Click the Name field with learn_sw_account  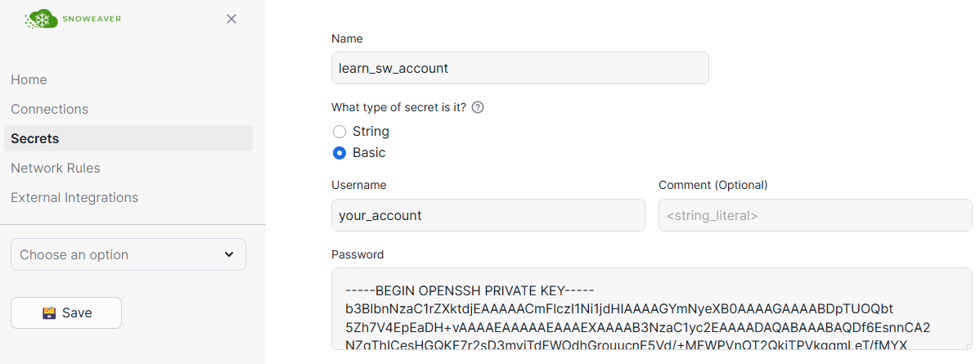click(519, 68)
